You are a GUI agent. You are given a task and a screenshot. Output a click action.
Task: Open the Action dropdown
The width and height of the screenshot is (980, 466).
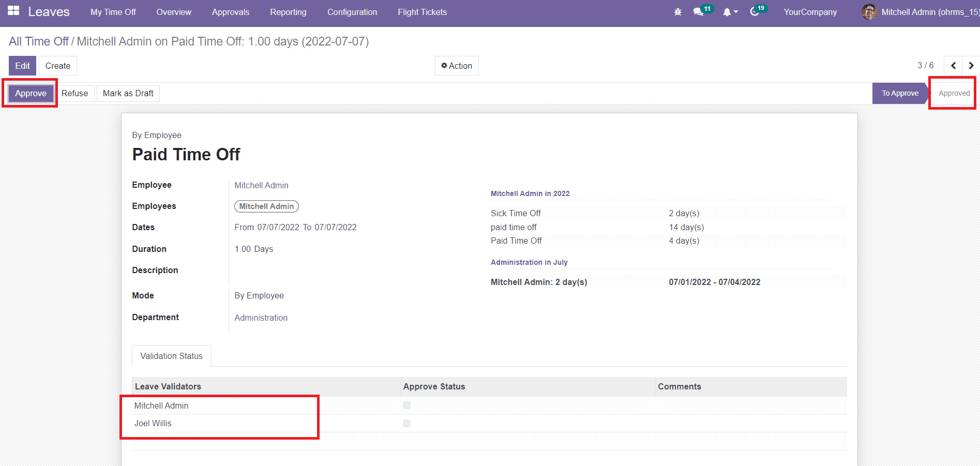click(x=457, y=66)
